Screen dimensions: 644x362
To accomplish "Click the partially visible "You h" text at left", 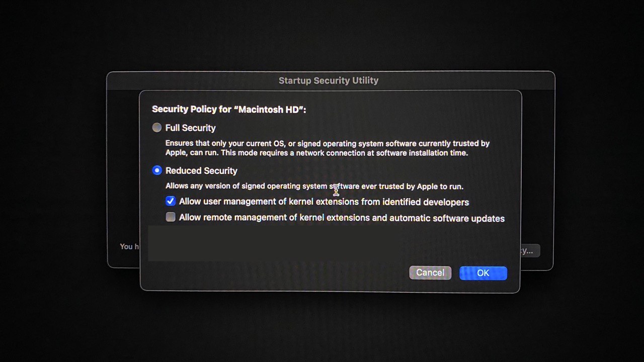I will click(126, 246).
